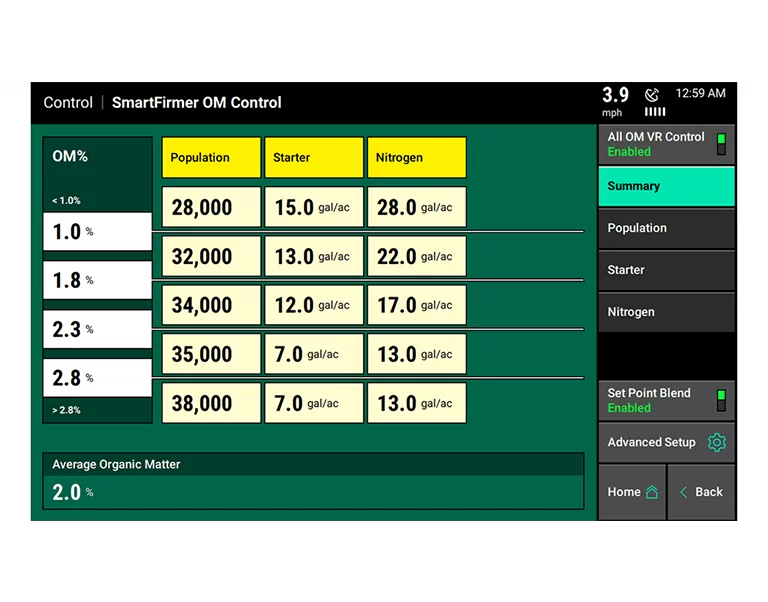Select the yellow Nitrogen column header
The image size is (768, 602).
coord(417,157)
